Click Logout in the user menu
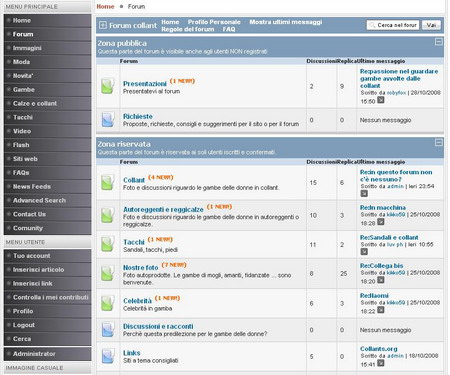The image size is (450, 375). point(47,325)
